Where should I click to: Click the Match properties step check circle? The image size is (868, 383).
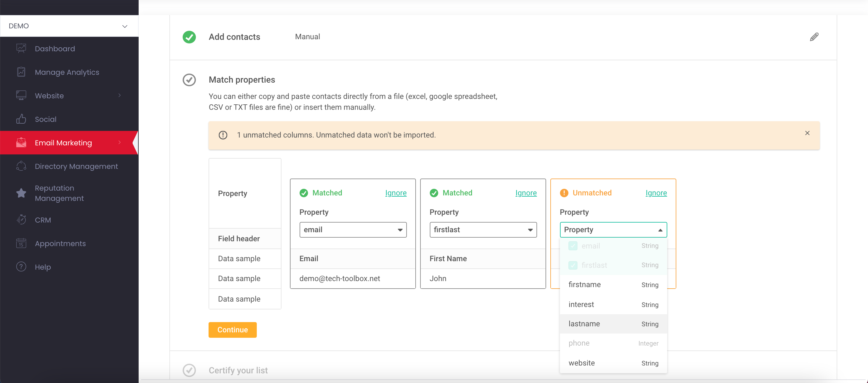pyautogui.click(x=189, y=80)
